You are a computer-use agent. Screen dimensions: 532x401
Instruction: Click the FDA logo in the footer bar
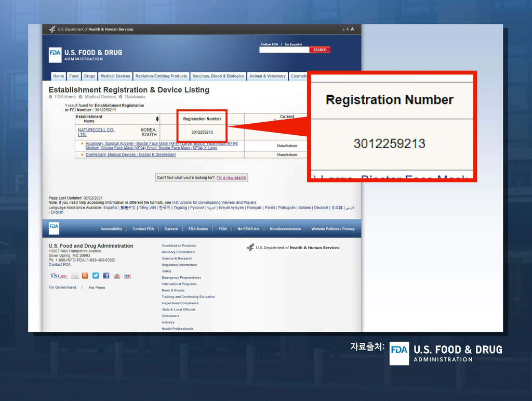click(x=54, y=228)
